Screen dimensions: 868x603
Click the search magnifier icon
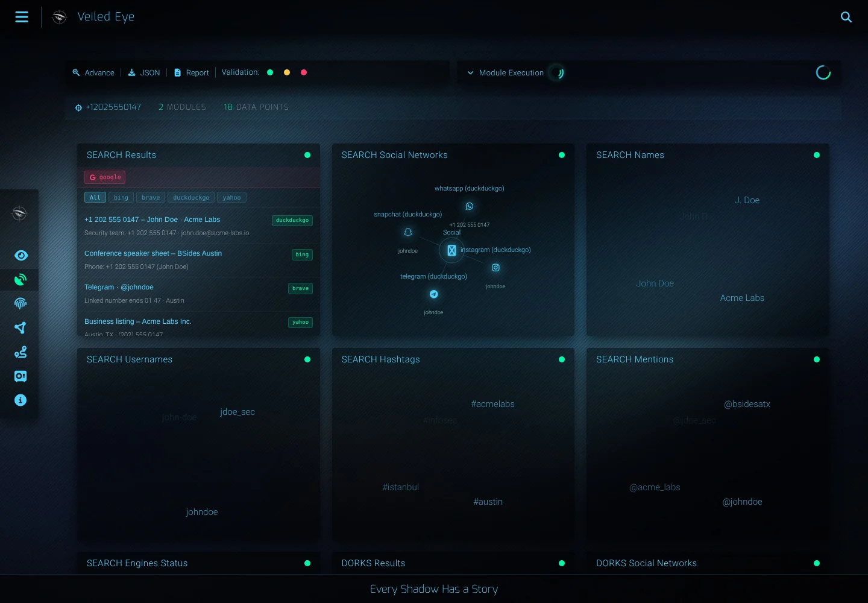point(846,17)
